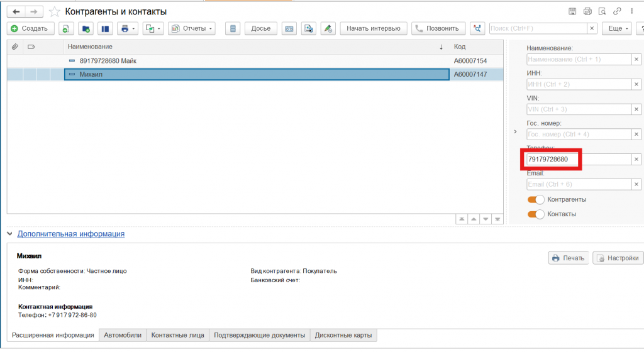Open the Дисконтные карты tab
This screenshot has width=644, height=352.
[344, 335]
